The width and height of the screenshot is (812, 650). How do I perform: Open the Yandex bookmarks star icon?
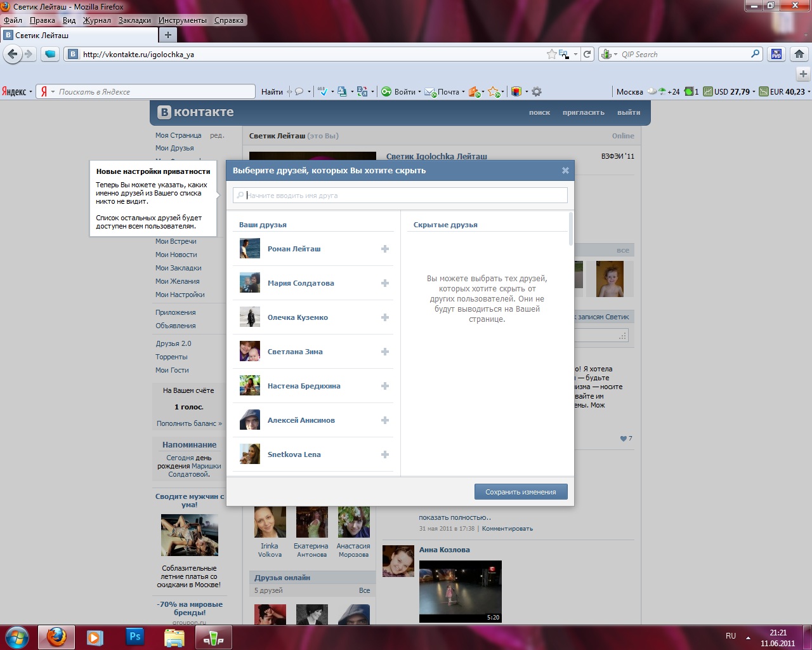pyautogui.click(x=494, y=91)
